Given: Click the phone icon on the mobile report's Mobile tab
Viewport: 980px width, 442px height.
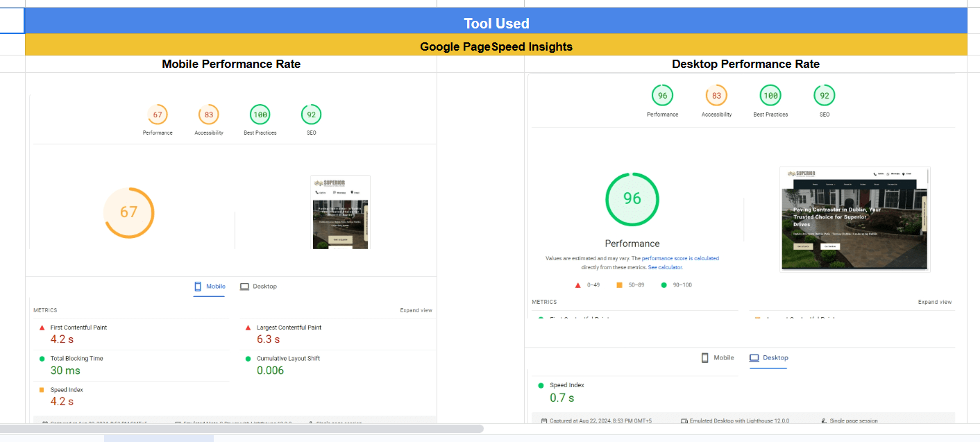Looking at the screenshot, I should pyautogui.click(x=198, y=287).
